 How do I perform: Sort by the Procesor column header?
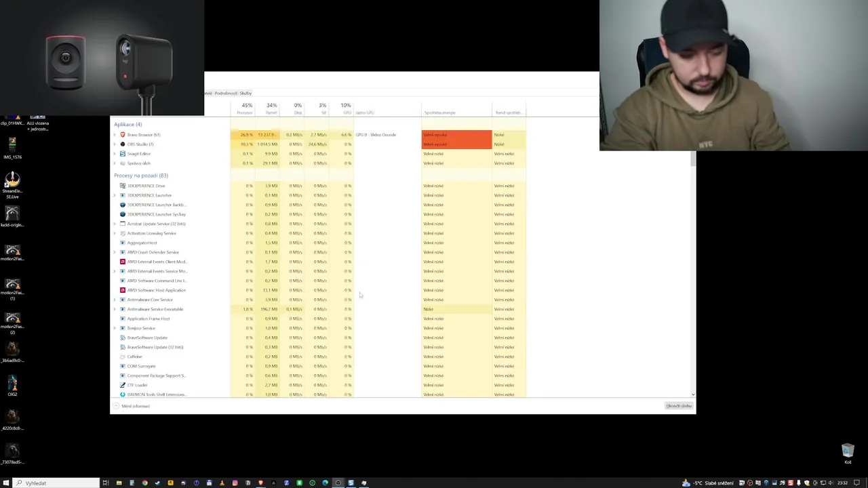point(244,108)
